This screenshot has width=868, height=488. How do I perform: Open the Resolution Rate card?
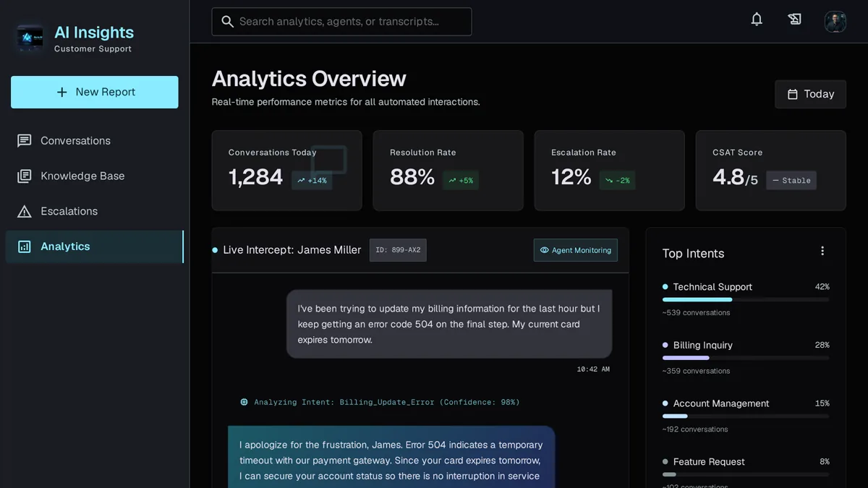pos(448,171)
